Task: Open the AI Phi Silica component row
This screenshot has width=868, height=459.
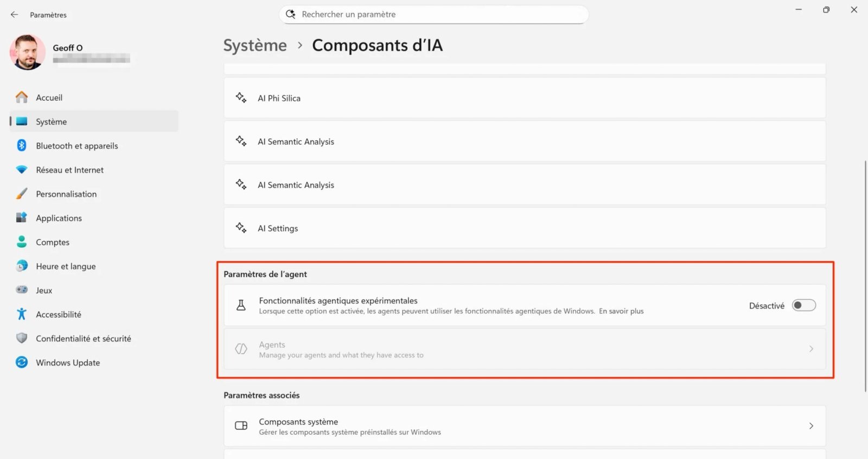Action: click(x=524, y=98)
